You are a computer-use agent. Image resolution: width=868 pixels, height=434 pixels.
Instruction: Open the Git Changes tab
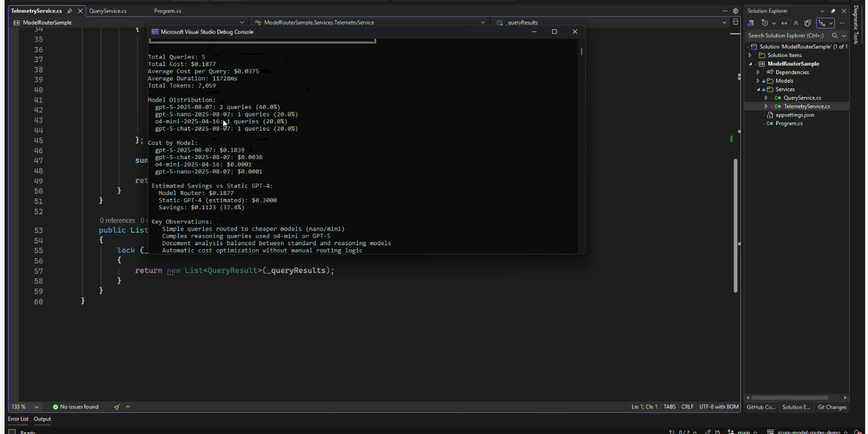(x=832, y=407)
